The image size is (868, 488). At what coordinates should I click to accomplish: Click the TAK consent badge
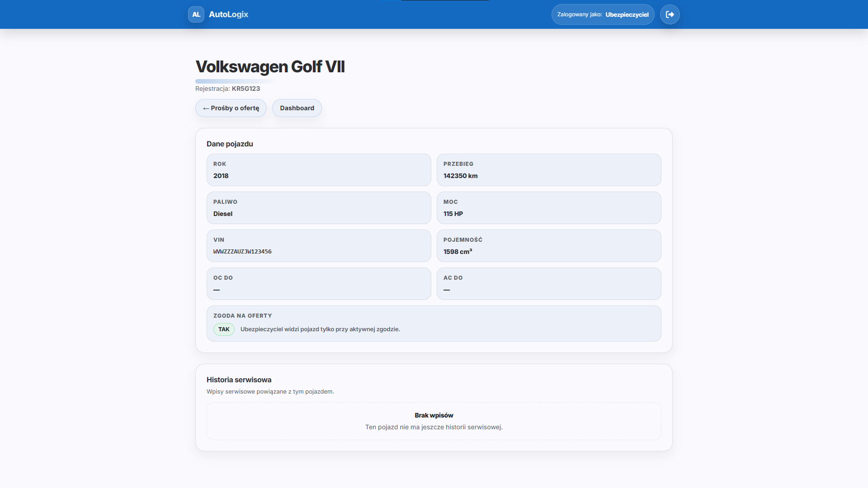tap(224, 329)
